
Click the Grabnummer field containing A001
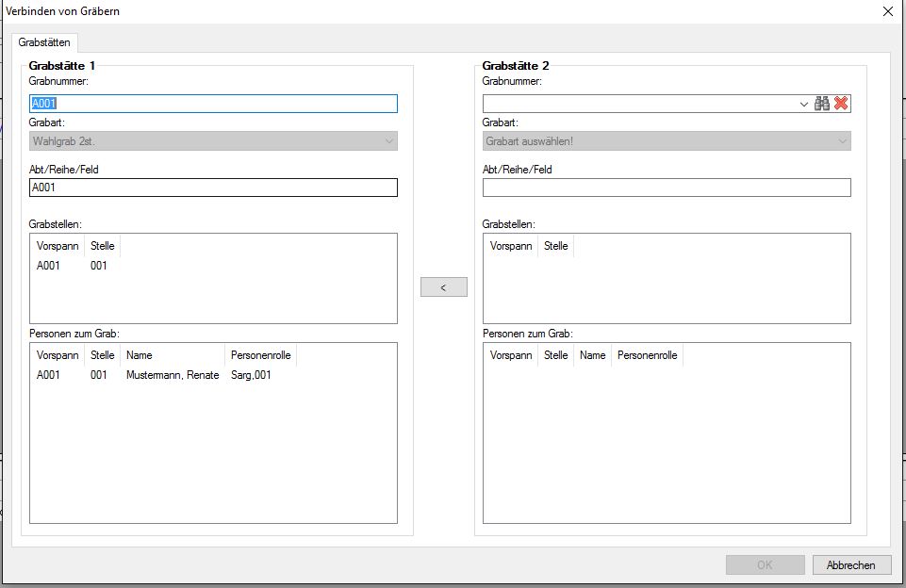(213, 104)
